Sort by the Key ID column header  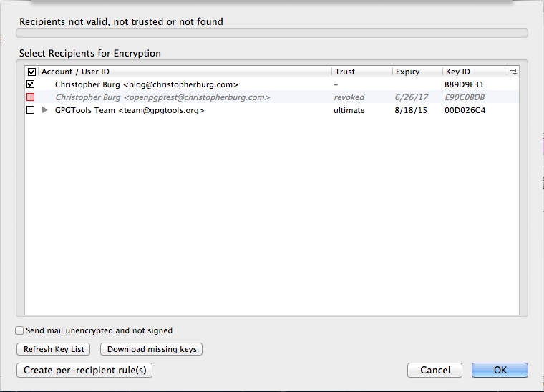coord(475,72)
